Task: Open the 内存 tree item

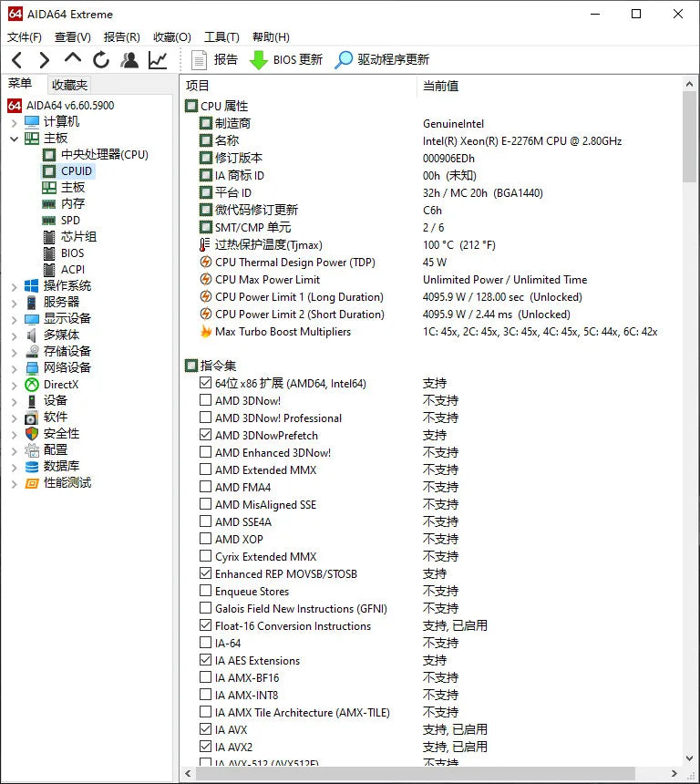Action: [x=73, y=204]
